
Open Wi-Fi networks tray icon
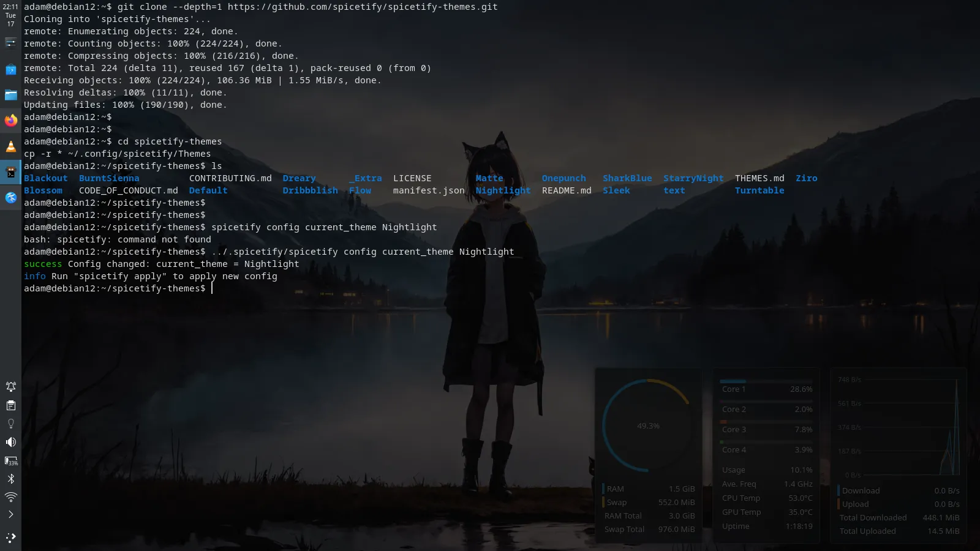tap(10, 497)
